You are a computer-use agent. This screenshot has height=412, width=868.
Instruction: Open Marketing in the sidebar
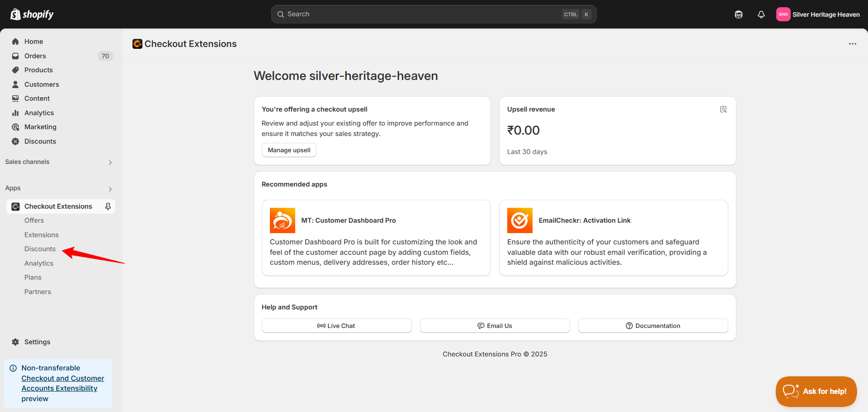click(x=40, y=127)
